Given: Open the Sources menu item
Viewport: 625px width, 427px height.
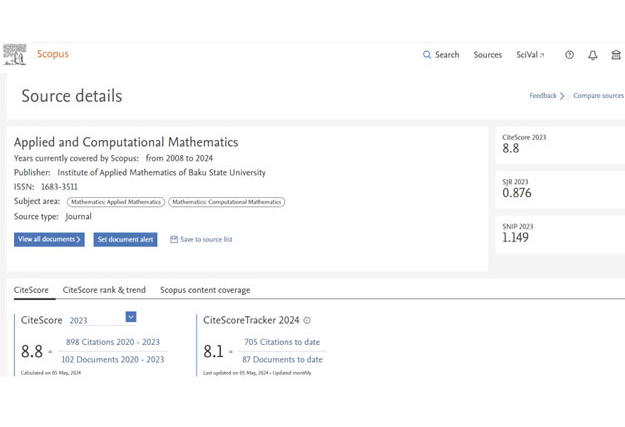Looking at the screenshot, I should tap(487, 55).
